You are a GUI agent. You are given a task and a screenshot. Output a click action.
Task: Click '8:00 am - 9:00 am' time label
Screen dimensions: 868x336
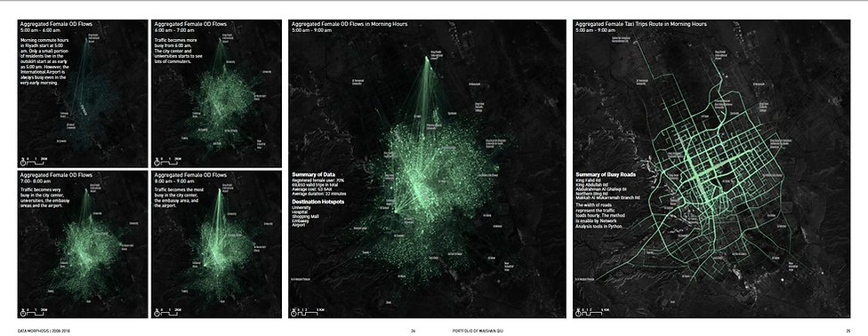click(173, 181)
